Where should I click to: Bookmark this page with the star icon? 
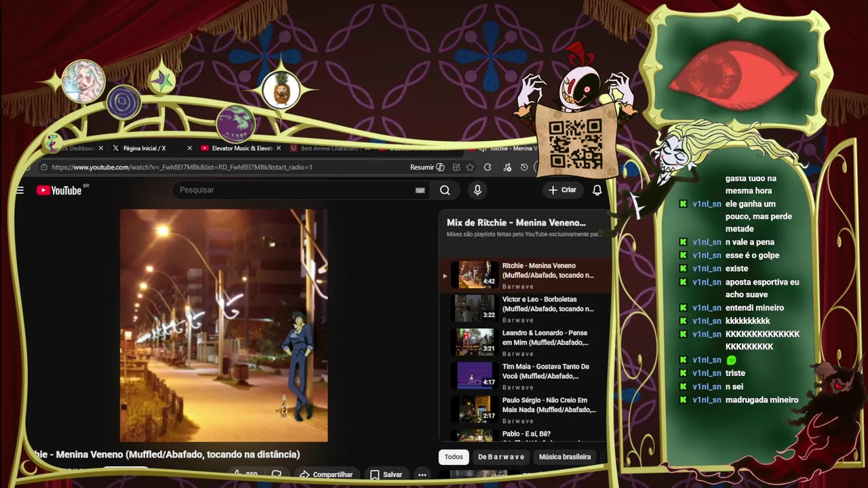coord(470,167)
